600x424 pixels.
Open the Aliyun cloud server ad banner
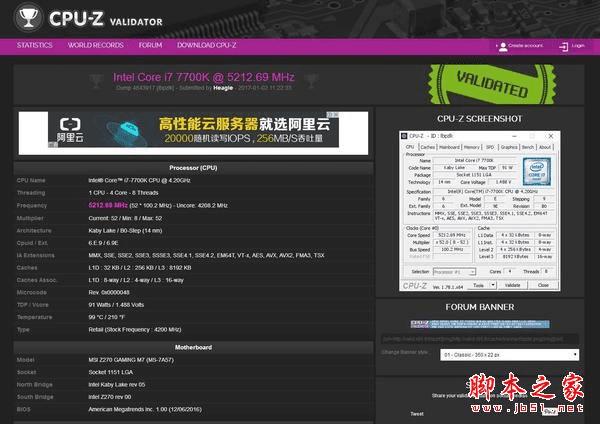(193, 129)
